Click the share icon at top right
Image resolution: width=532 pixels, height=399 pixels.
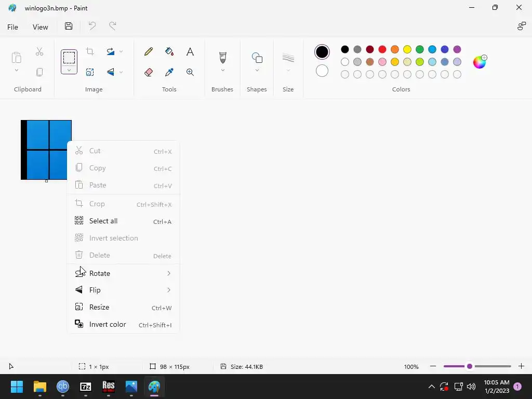coord(521,26)
